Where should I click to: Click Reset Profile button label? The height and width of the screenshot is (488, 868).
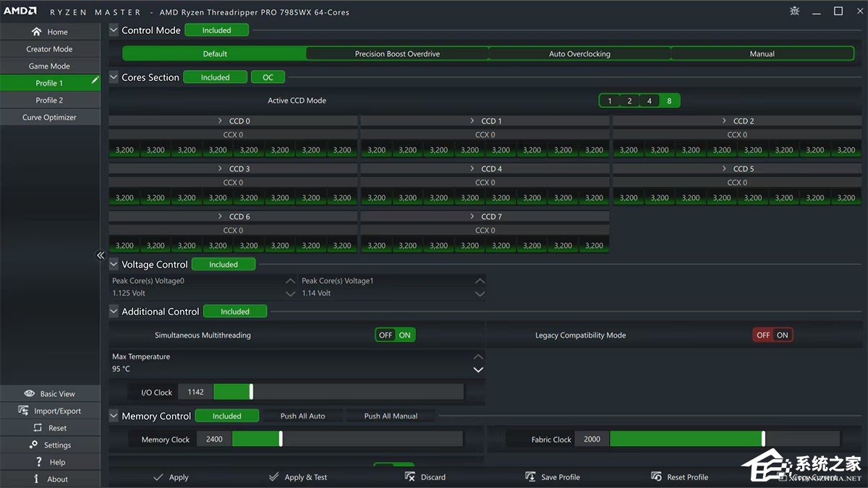(687, 477)
